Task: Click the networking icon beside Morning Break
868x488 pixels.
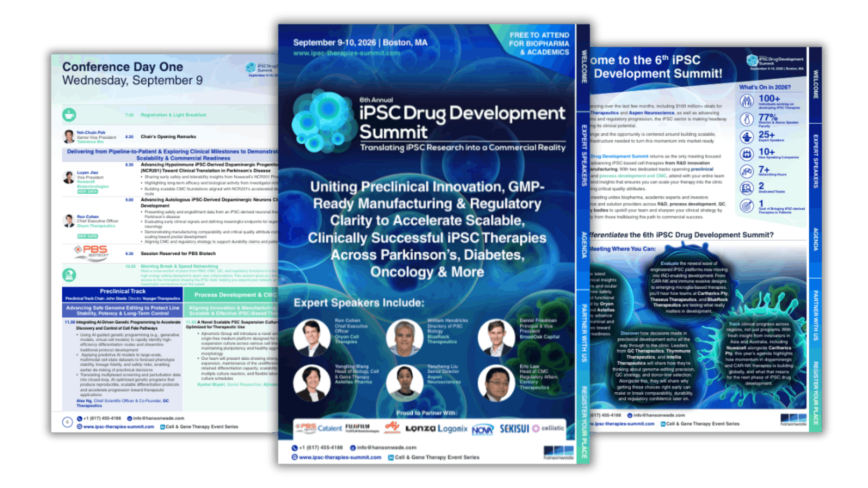Action: click(69, 274)
